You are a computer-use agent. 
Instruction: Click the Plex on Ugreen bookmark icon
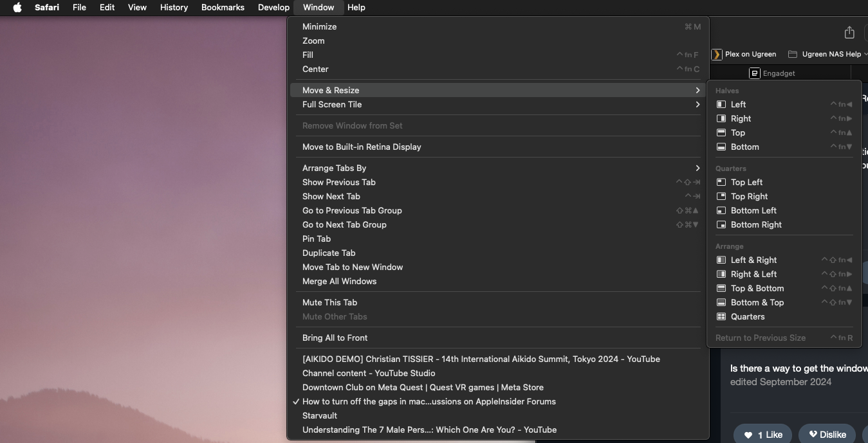pos(717,54)
